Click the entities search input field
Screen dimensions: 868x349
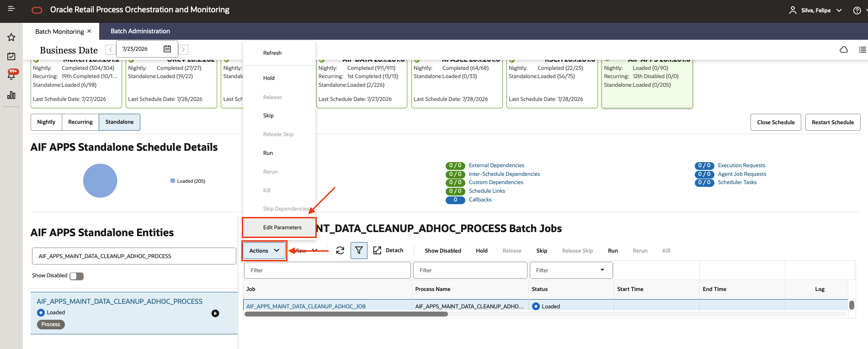click(x=134, y=256)
